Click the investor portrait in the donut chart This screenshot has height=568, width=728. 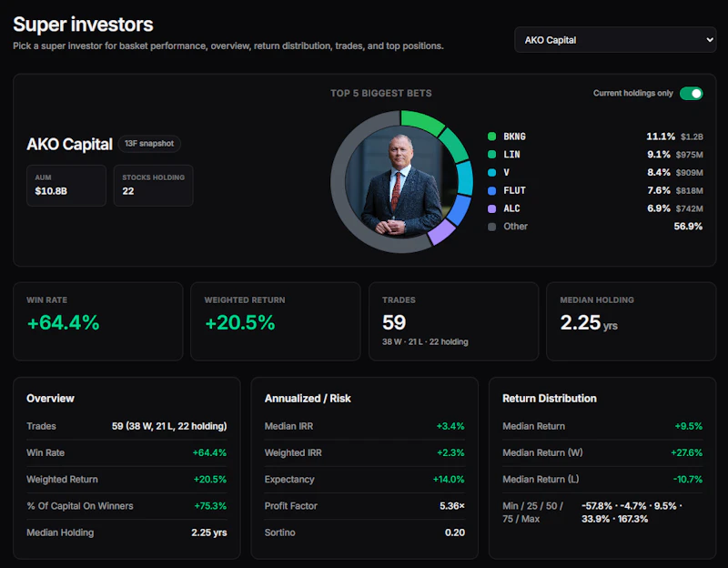(401, 181)
